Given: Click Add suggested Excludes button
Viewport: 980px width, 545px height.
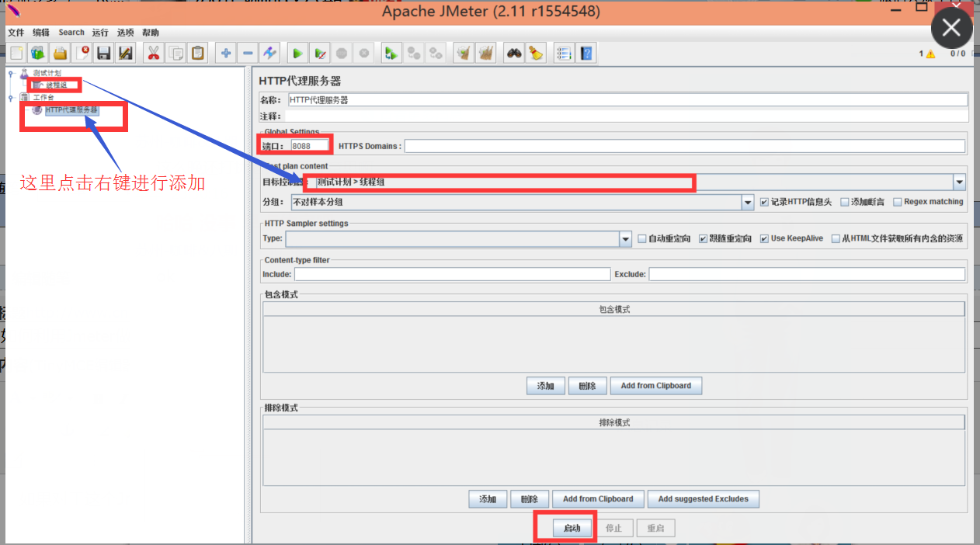Looking at the screenshot, I should point(704,499).
